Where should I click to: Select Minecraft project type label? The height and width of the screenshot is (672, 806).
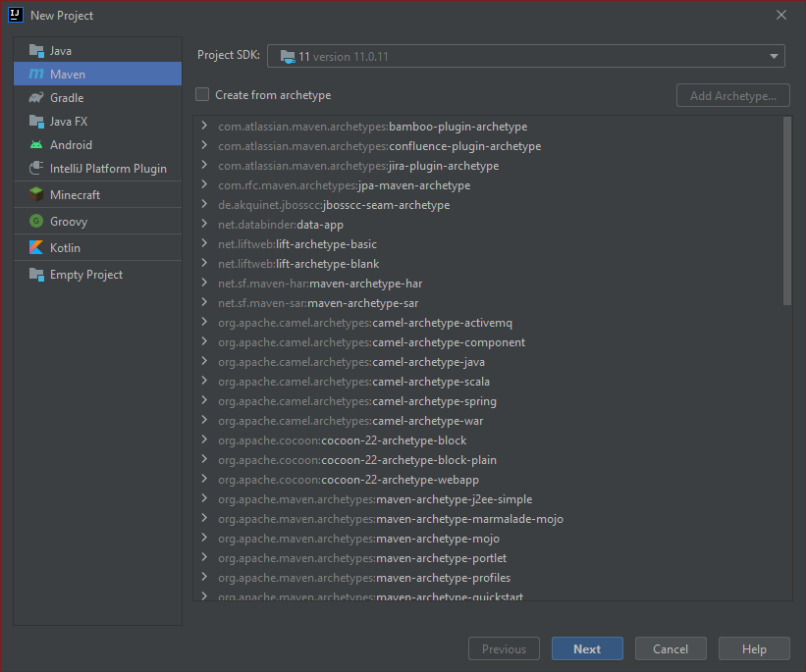[x=75, y=194]
